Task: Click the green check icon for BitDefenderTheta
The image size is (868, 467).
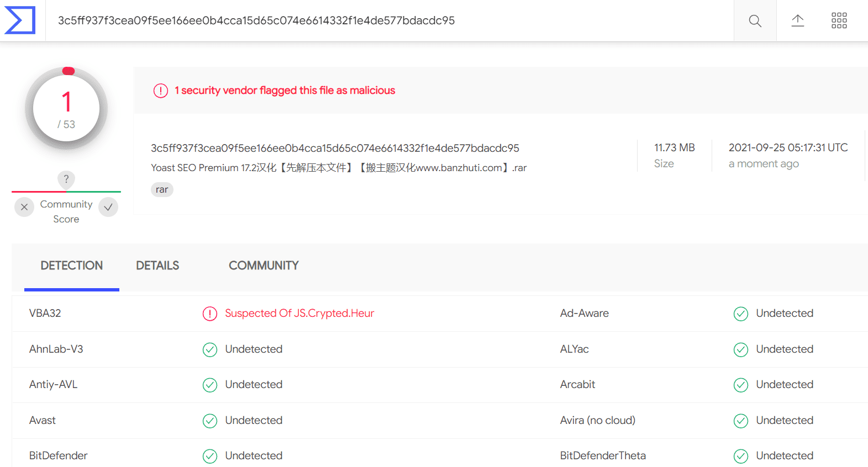Action: (x=740, y=456)
